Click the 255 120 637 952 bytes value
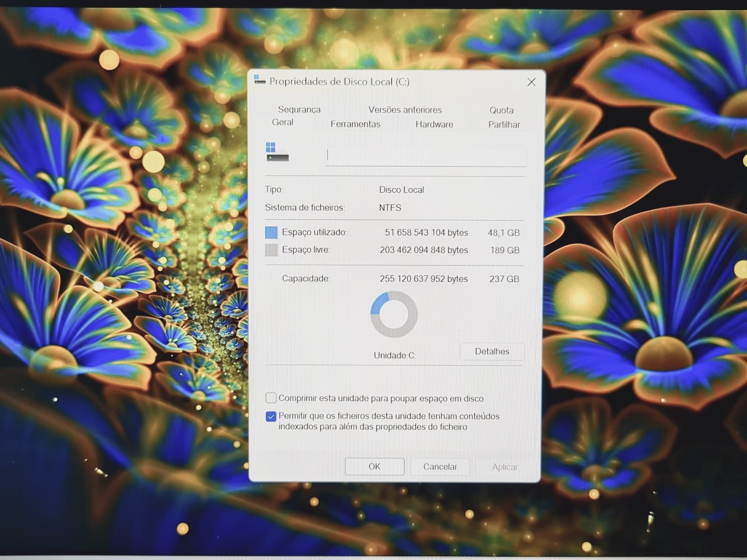This screenshot has width=747, height=560. [x=423, y=279]
